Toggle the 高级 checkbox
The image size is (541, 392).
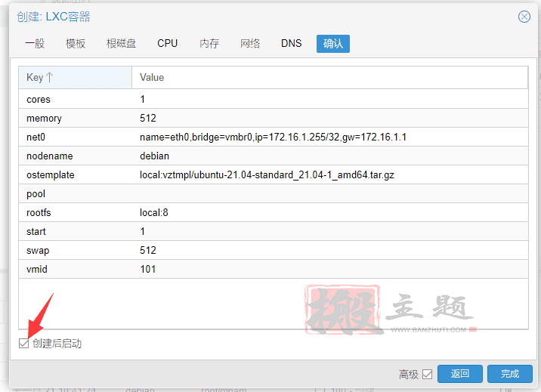427,374
